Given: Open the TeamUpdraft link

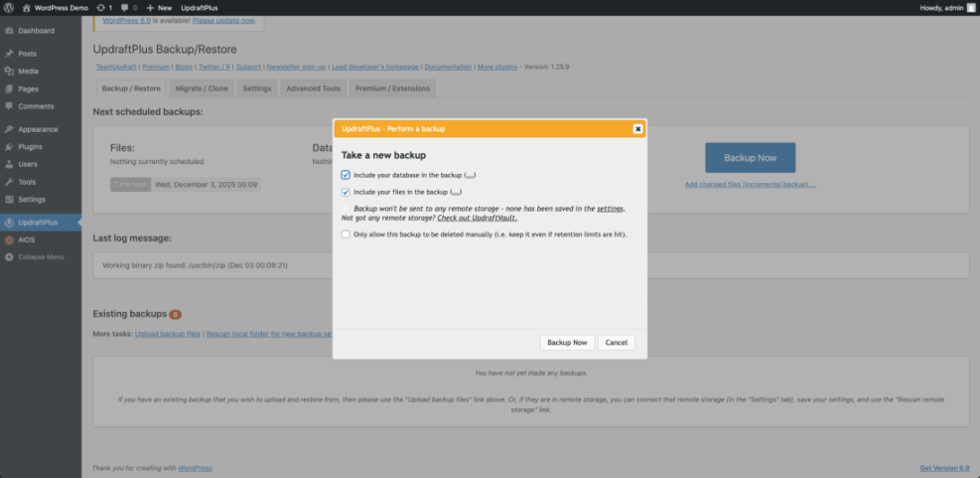Looking at the screenshot, I should pyautogui.click(x=116, y=67).
